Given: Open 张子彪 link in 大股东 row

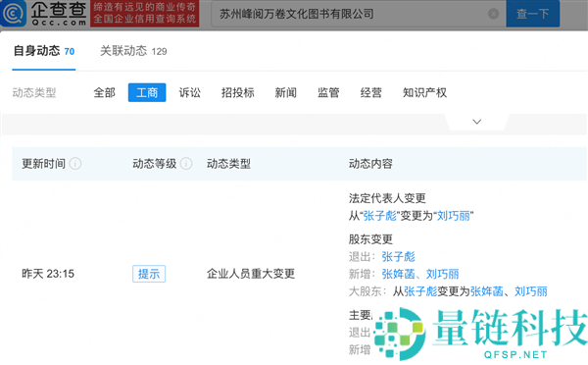Looking at the screenshot, I should pos(420,291).
